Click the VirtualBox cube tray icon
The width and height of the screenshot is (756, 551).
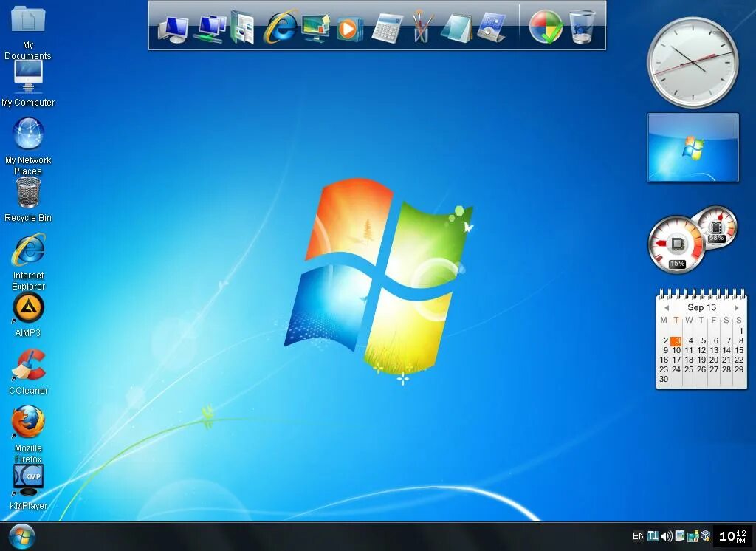tap(706, 536)
